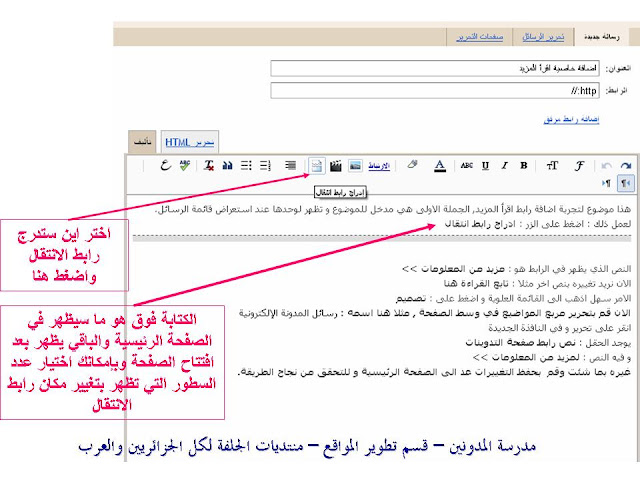Open the رسالة جديدة tab
Viewport: 640px width, 480px height.
point(601,37)
